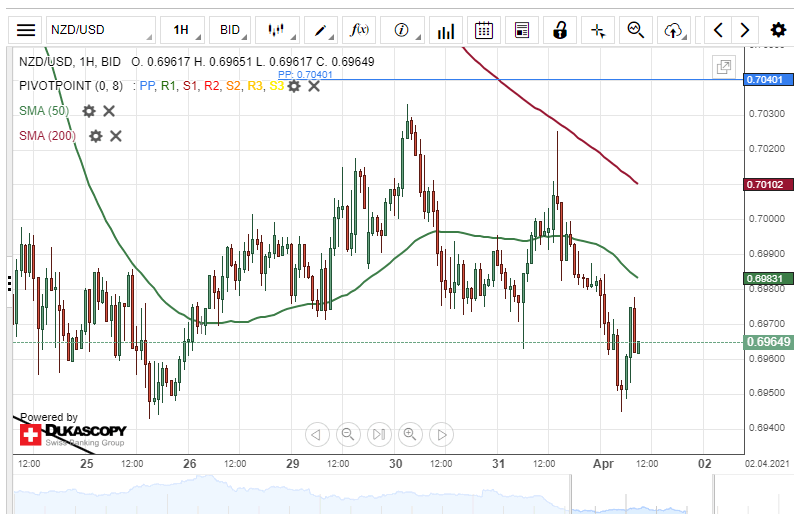Viewport: 802px width, 523px height.
Task: Click the 0.69649 current price label
Action: click(x=768, y=342)
